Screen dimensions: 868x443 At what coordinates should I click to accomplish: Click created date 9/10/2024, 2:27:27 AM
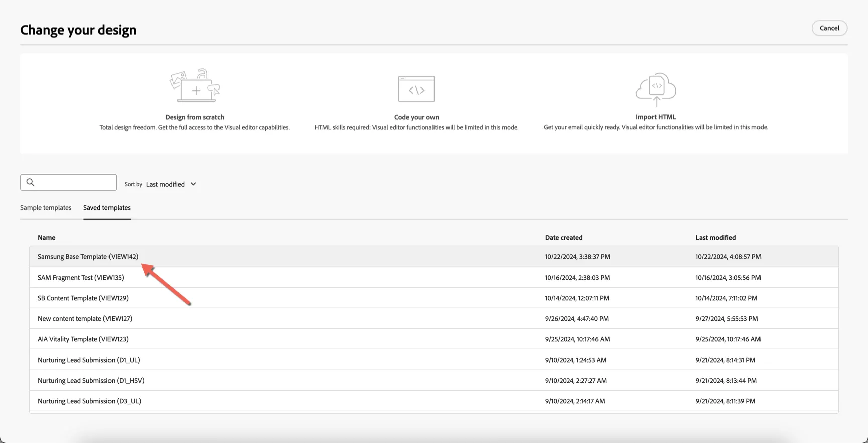point(576,381)
